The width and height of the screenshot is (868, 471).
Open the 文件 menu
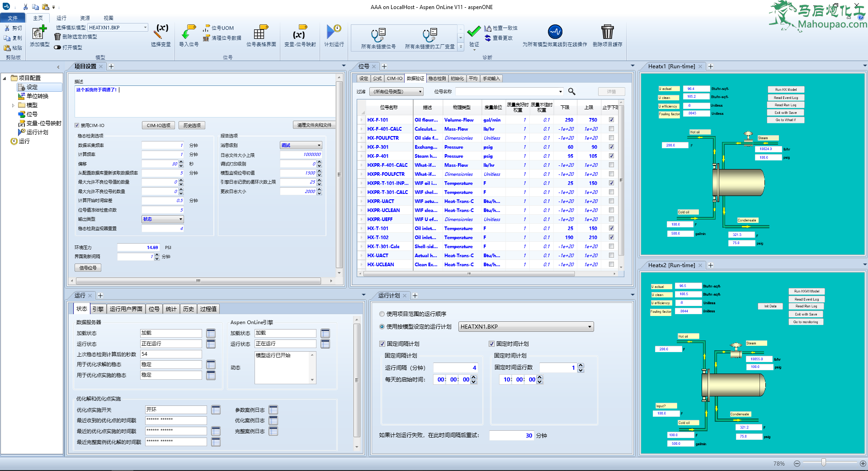point(13,18)
